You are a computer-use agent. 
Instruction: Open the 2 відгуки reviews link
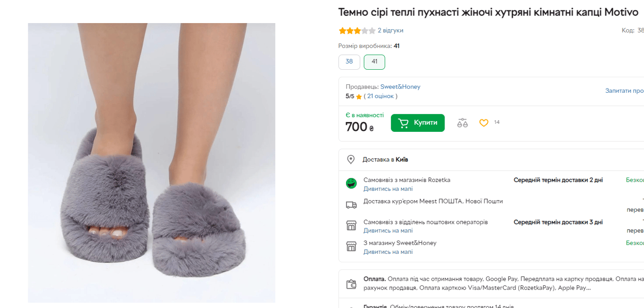391,30
